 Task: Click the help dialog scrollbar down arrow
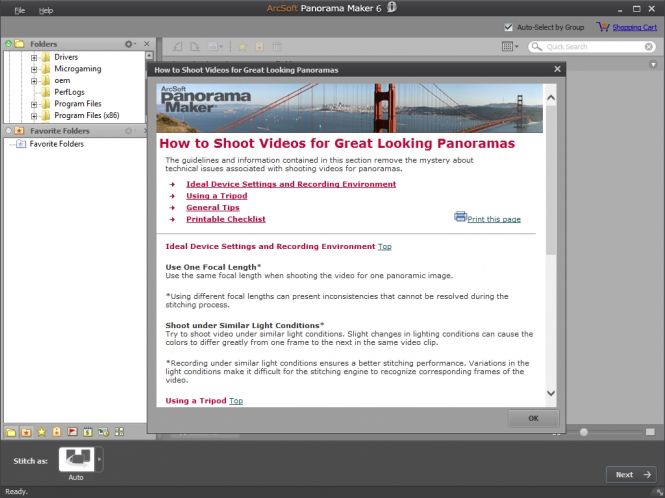click(x=551, y=393)
